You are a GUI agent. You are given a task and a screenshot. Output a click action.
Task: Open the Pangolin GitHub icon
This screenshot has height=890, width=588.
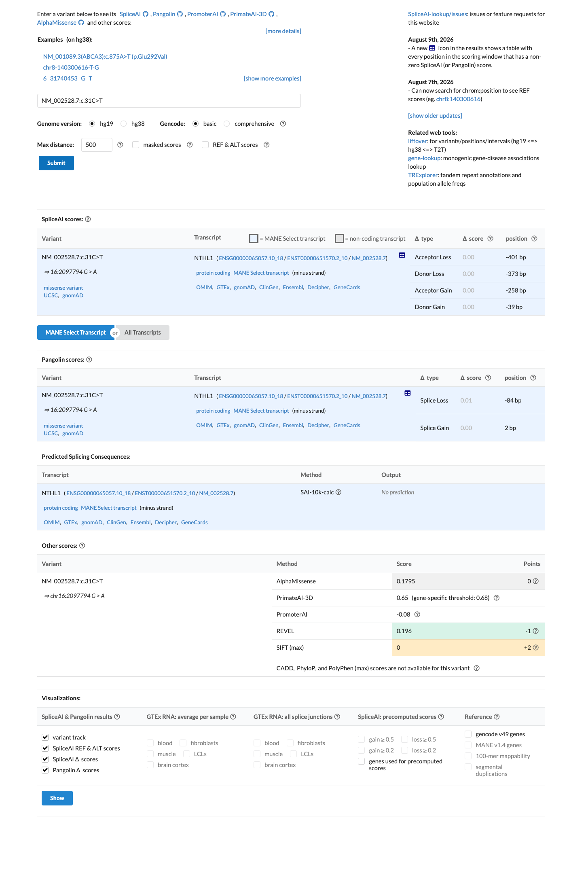(x=180, y=14)
